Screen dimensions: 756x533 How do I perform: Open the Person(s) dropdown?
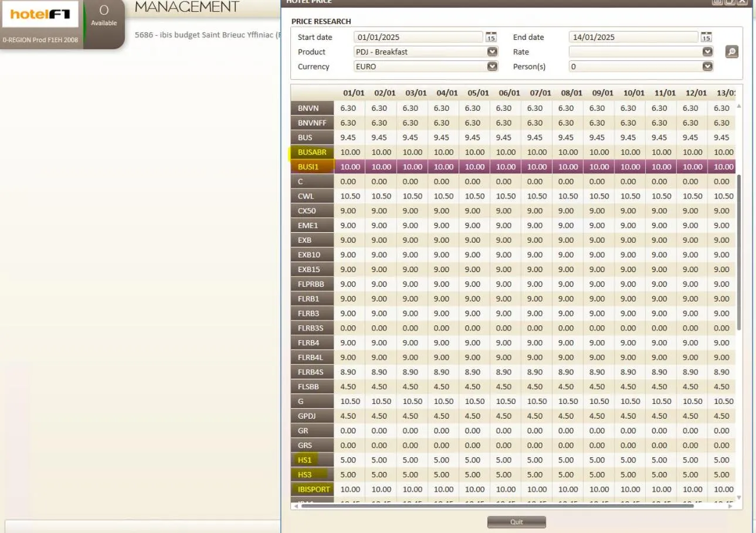(707, 66)
